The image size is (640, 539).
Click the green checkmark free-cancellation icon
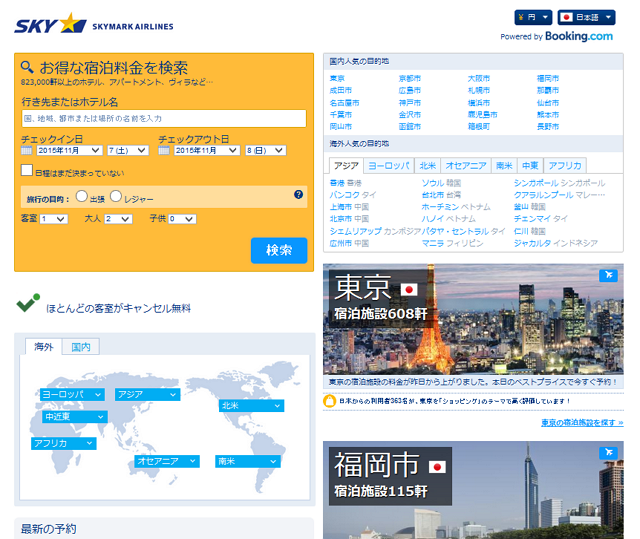28,304
